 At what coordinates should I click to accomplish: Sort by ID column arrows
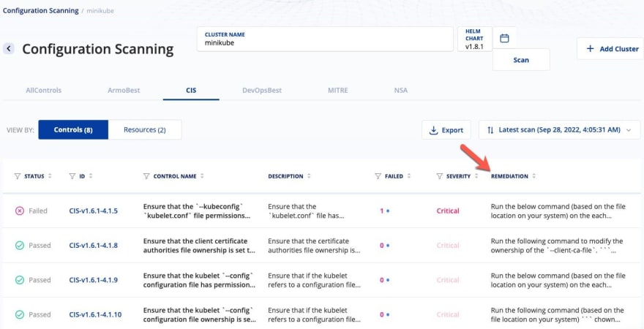tap(90, 176)
